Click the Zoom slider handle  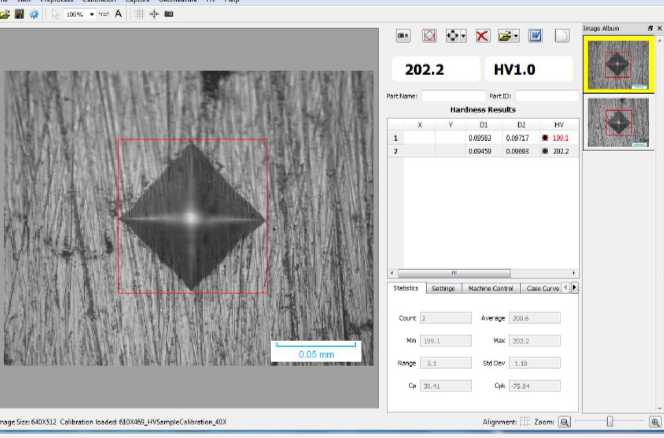tap(610, 421)
